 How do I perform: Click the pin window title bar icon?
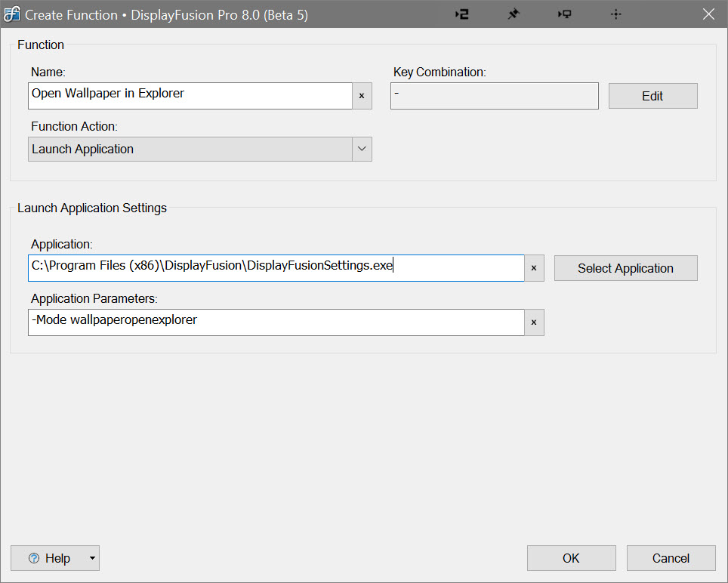pos(514,14)
